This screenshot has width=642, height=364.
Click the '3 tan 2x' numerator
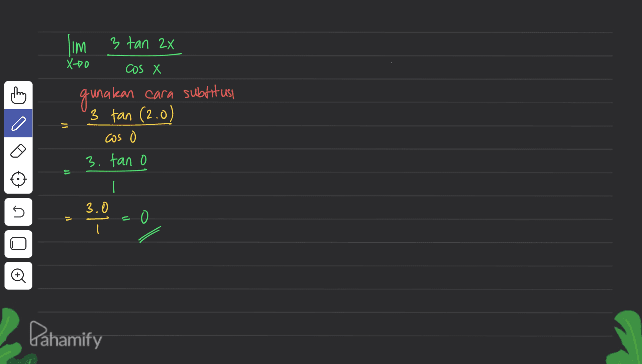coord(142,44)
